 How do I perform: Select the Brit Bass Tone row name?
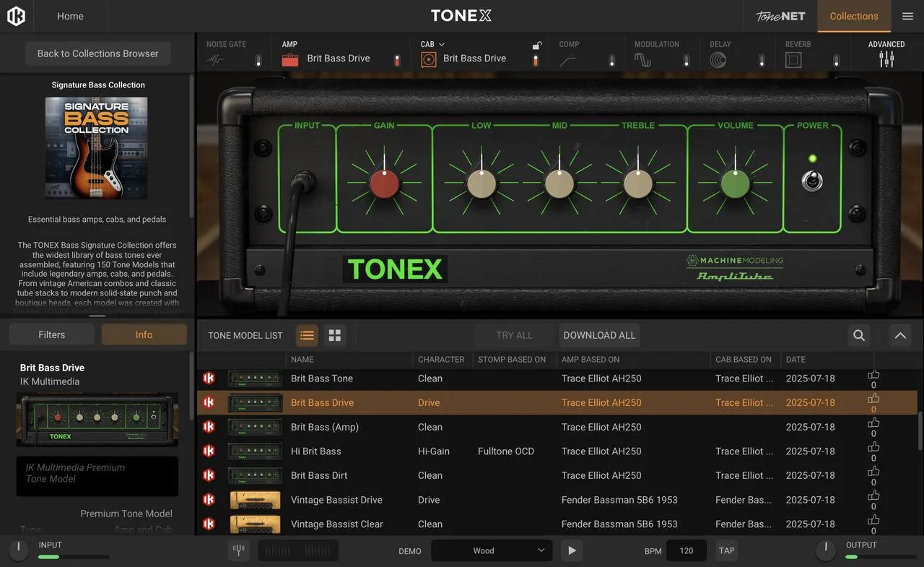[322, 378]
